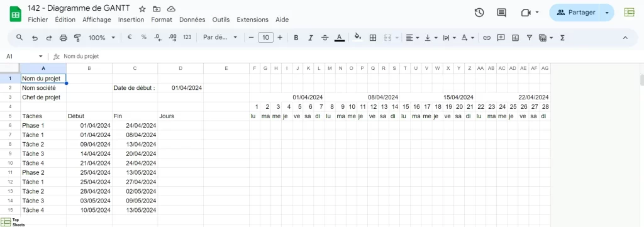Screen dimensions: 644x227
Task: Open the functions sigma icon
Action: tap(562, 38)
